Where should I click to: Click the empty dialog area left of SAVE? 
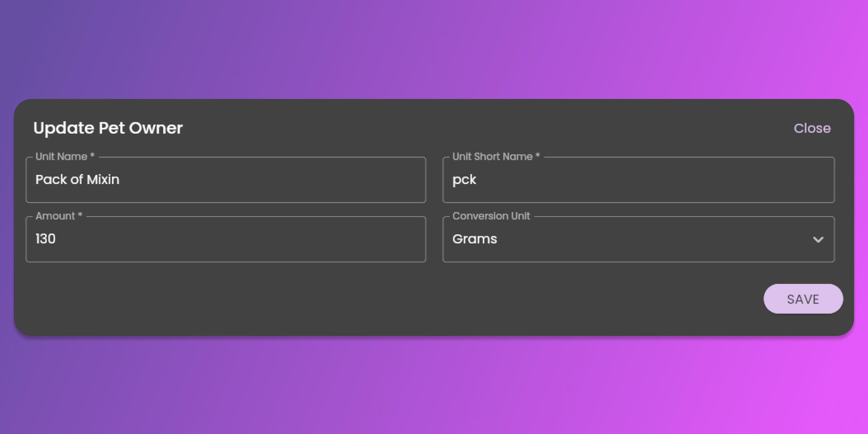point(391,299)
